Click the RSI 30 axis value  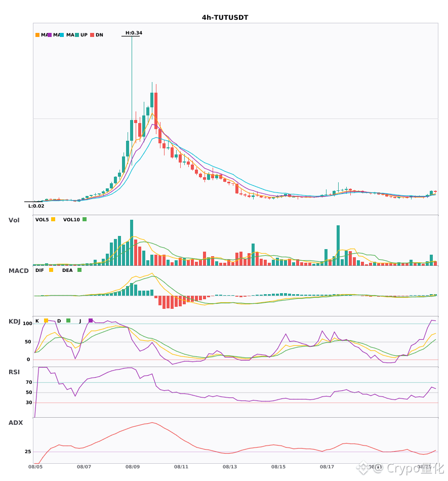pos(29,403)
